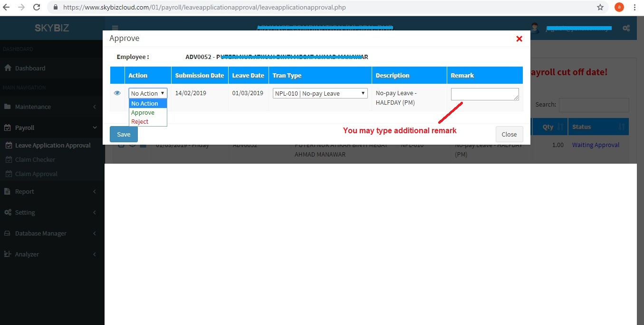Click the Dashboard home icon
The image size is (644, 325).
click(x=8, y=68)
